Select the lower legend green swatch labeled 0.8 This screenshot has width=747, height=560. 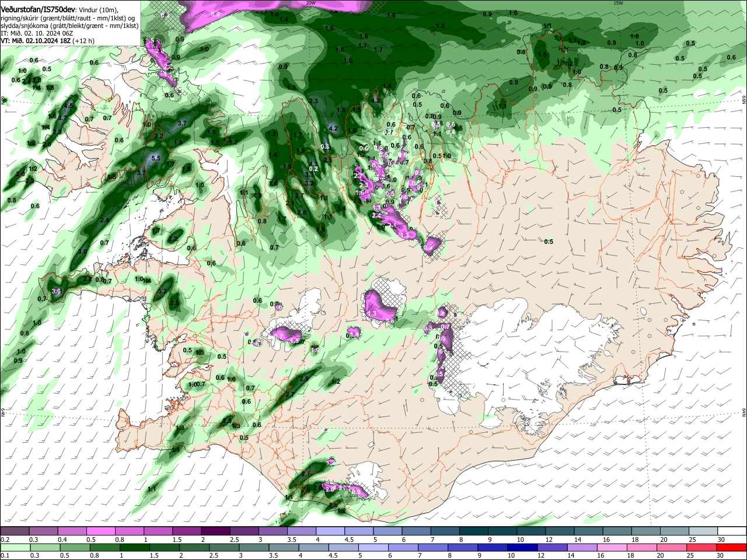[104, 547]
